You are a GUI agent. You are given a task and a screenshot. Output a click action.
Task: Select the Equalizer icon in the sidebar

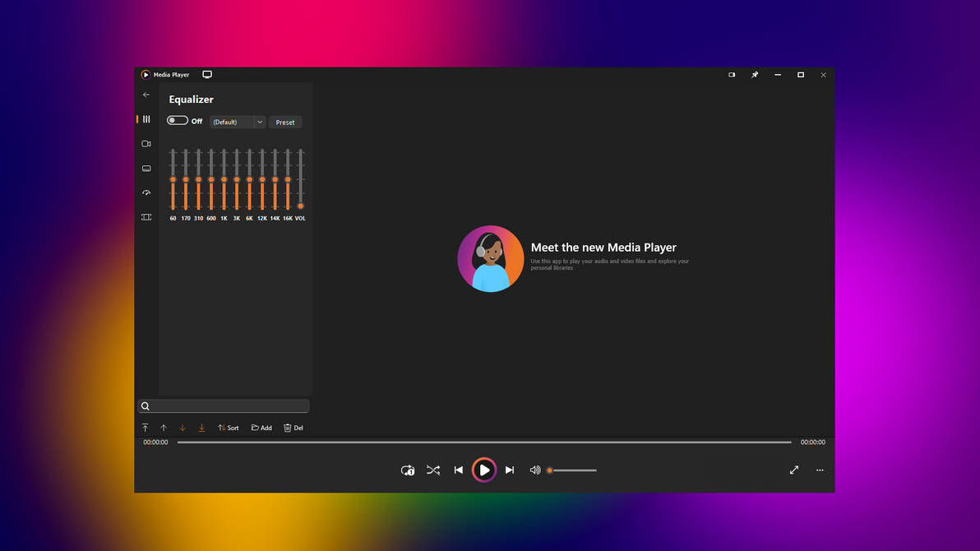tap(146, 119)
